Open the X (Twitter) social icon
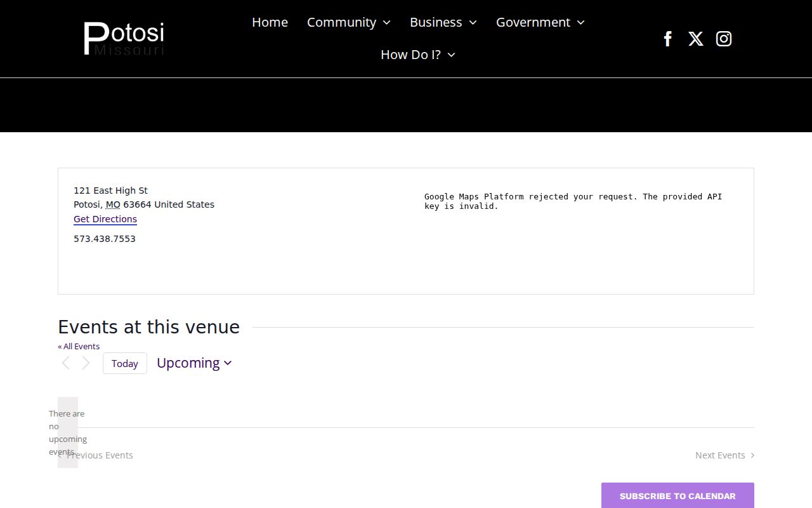Image resolution: width=812 pixels, height=508 pixels. [696, 39]
